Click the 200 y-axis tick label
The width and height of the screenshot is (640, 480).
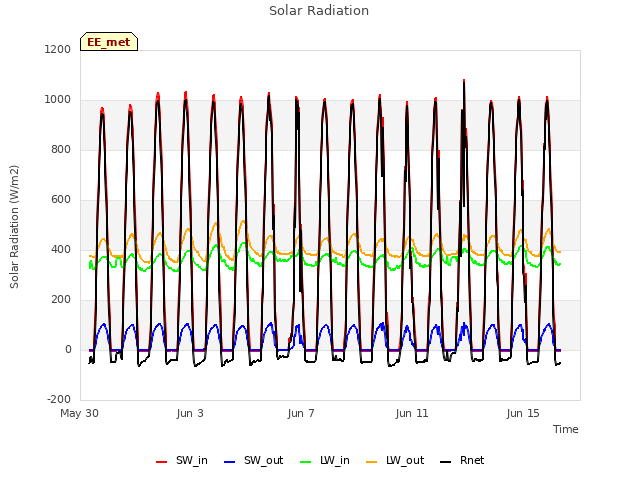(61, 300)
